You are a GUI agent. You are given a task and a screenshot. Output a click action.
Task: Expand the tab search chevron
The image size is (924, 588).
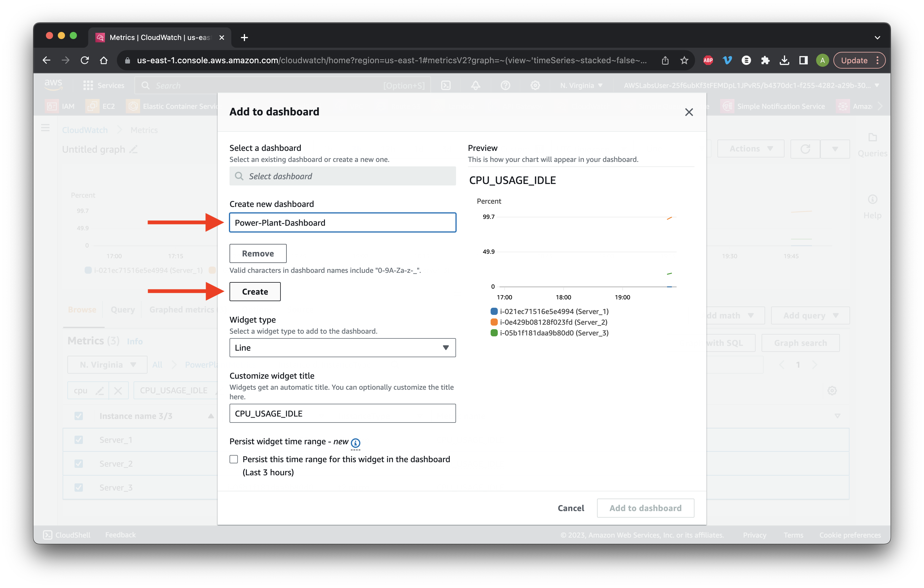pos(877,38)
